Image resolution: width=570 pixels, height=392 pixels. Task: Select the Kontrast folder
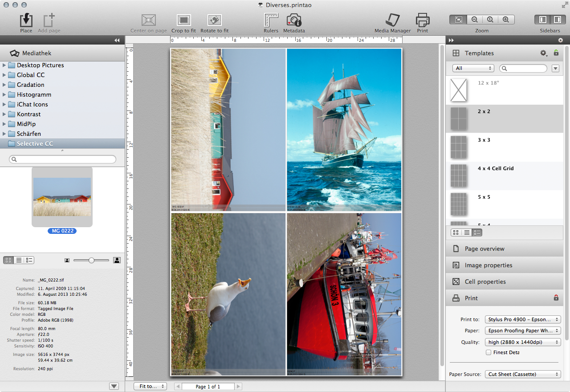[62, 114]
